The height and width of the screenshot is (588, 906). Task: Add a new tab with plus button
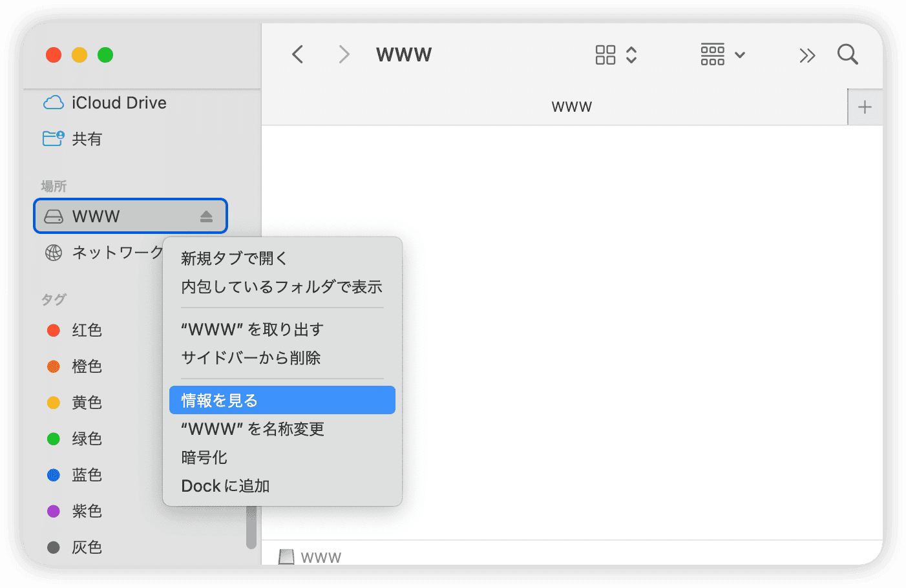pyautogui.click(x=865, y=107)
